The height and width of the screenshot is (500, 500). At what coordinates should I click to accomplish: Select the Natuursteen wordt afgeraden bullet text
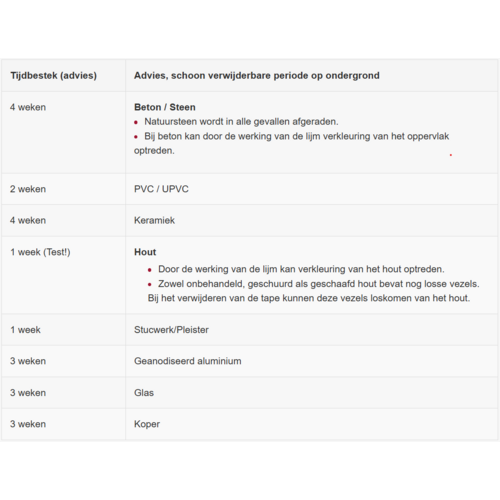tap(241, 122)
